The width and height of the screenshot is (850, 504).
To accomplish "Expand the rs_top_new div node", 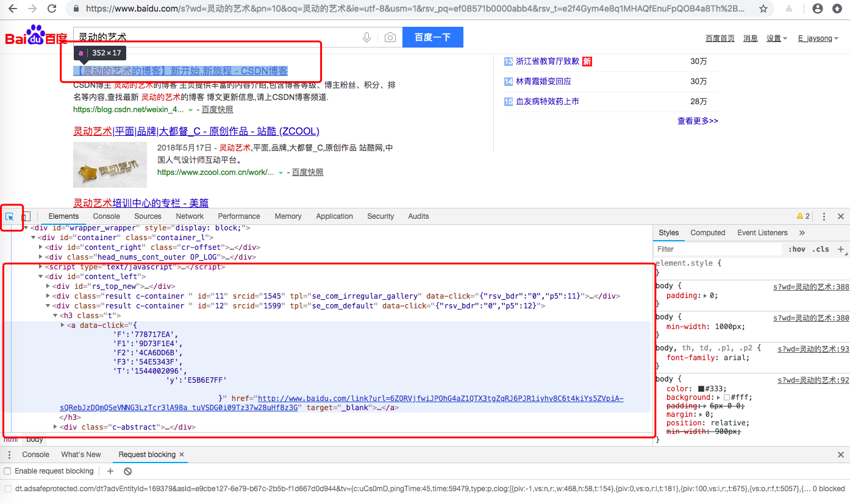I will click(x=48, y=286).
